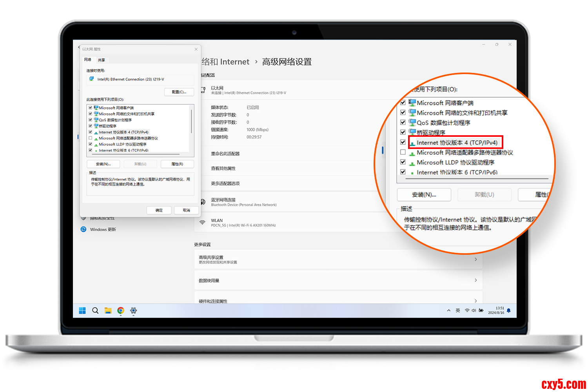Screen dimensions: 588x392
Task: Uncheck Internet 协议版本 4 (TCP/IPv4) in dialog
Action: pos(91,132)
